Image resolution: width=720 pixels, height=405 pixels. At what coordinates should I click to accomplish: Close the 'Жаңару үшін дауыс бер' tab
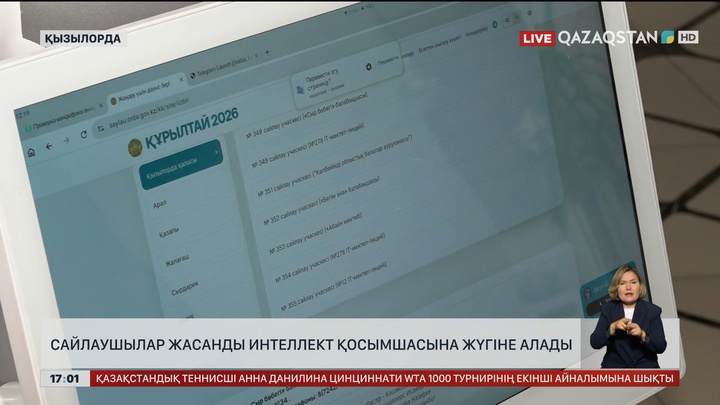tap(181, 79)
